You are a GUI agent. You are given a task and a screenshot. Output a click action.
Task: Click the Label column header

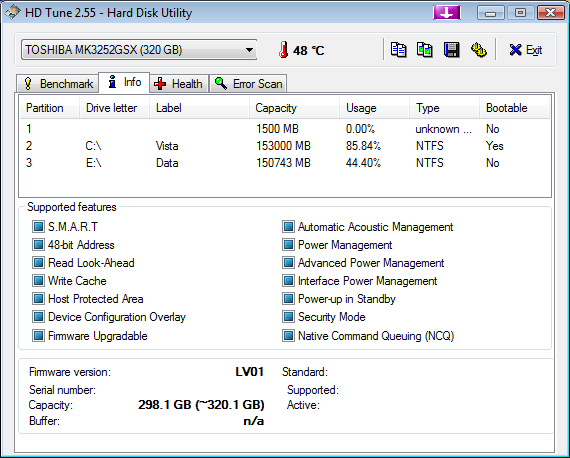pos(200,108)
